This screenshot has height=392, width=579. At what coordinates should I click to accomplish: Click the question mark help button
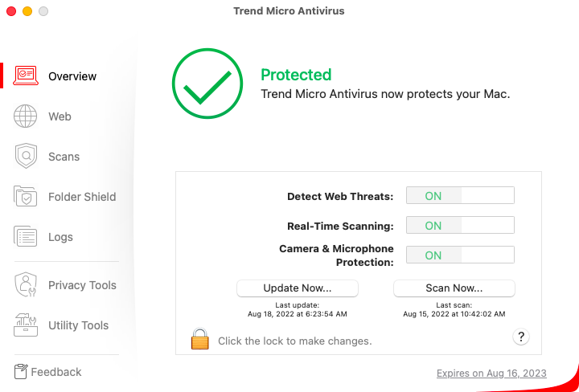[521, 337]
